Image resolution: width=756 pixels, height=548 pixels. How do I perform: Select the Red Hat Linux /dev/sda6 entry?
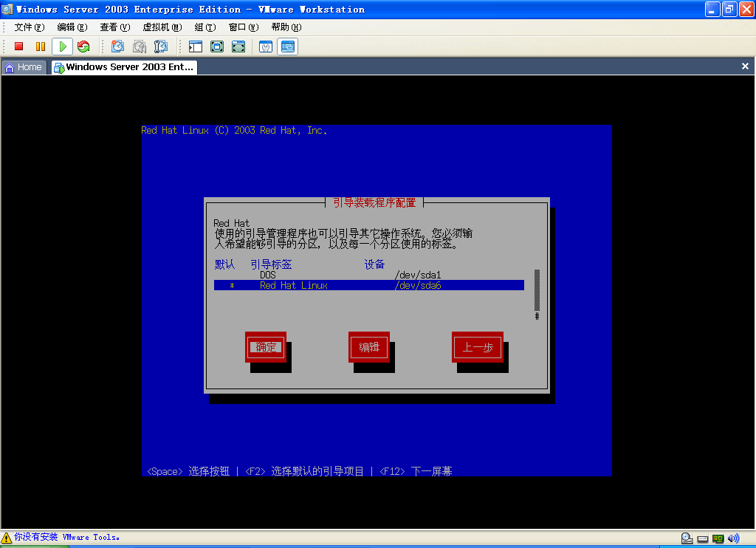(x=369, y=285)
